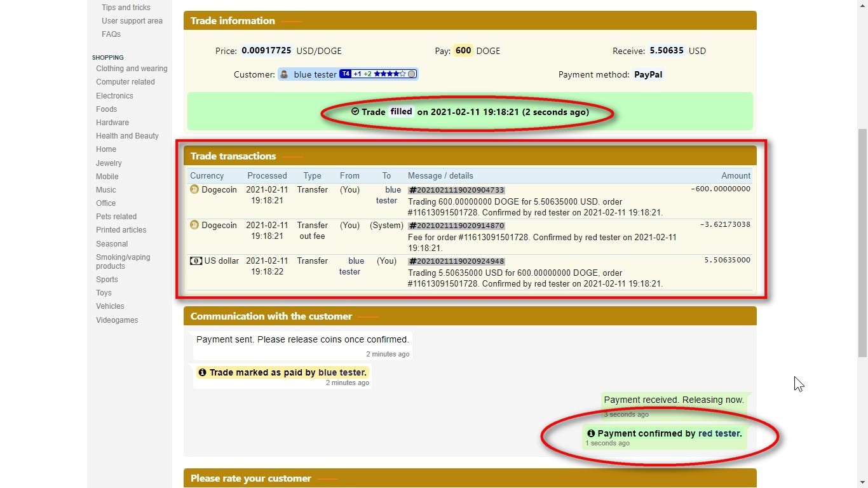
Task: Click the US dollar banknote icon
Action: click(196, 261)
